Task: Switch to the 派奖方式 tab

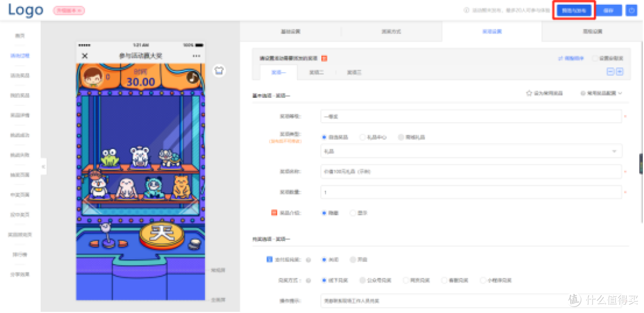Action: [391, 32]
